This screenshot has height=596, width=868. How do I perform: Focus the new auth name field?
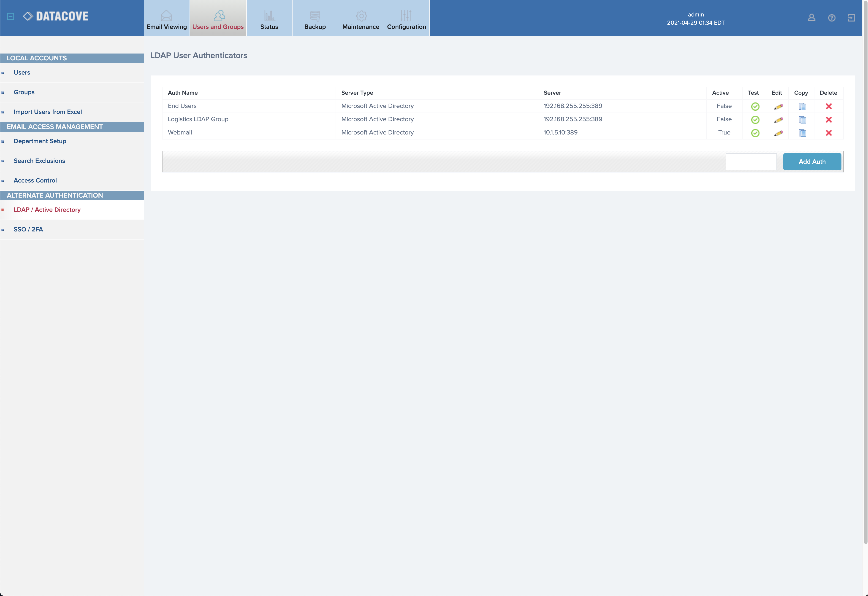751,162
